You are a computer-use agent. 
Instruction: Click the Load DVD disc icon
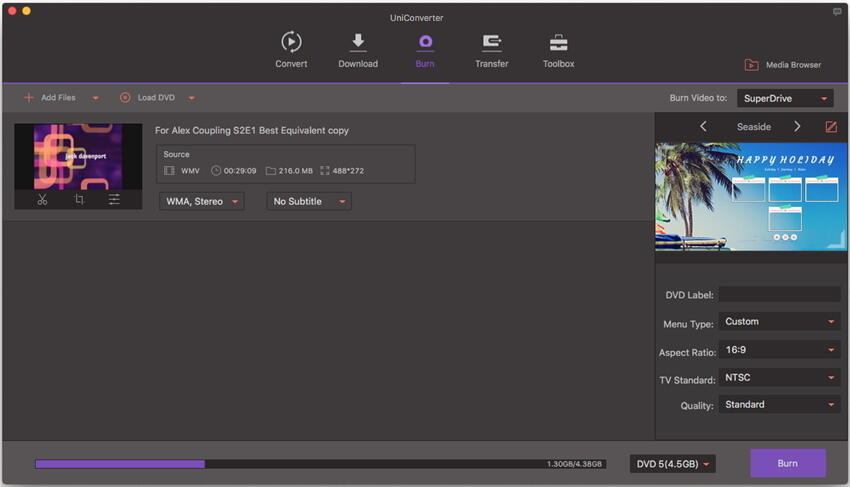point(125,98)
